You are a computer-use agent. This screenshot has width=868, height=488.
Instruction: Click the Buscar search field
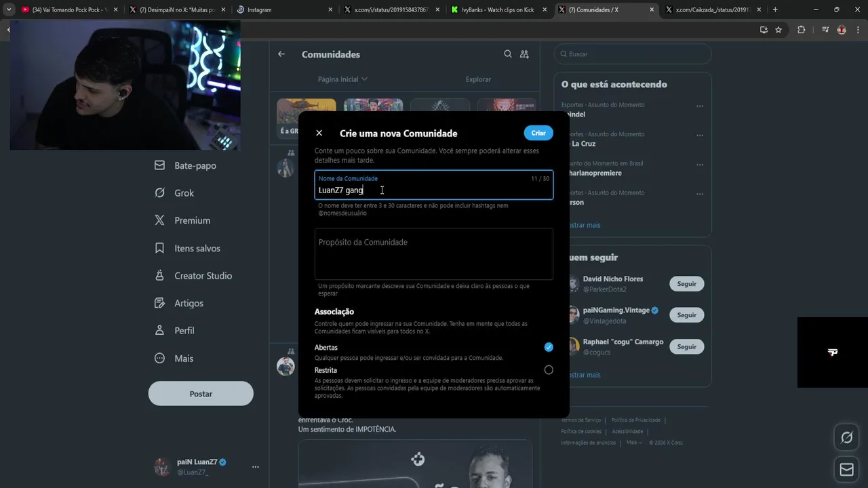click(x=633, y=54)
